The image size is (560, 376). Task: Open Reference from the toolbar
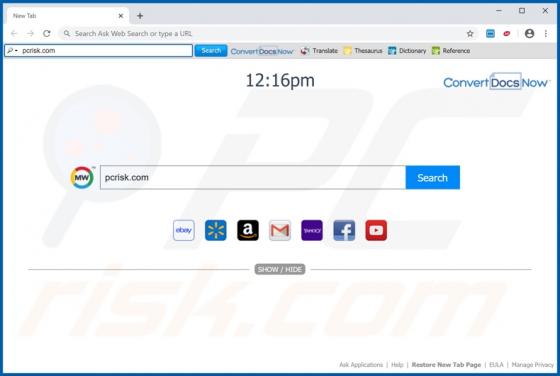click(451, 51)
